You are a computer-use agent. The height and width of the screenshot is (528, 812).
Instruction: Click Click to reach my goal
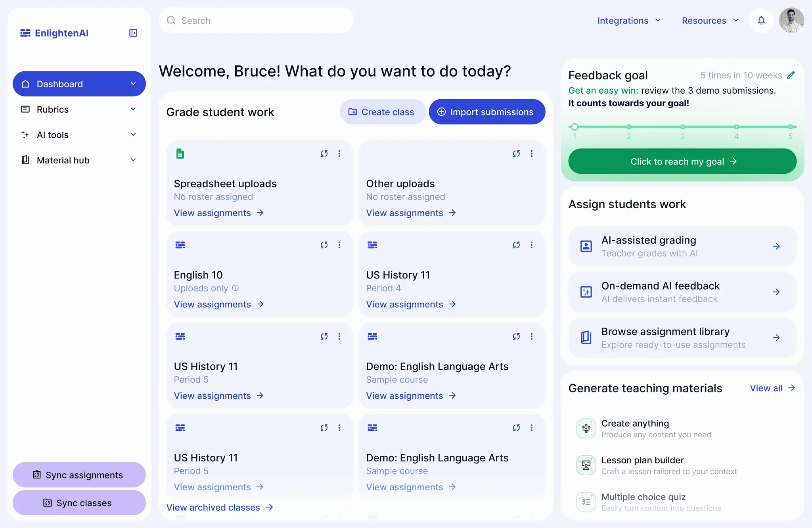pyautogui.click(x=682, y=161)
